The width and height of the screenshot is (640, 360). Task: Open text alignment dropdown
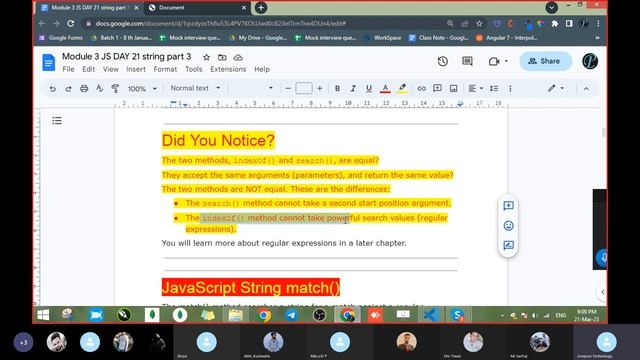point(476,88)
